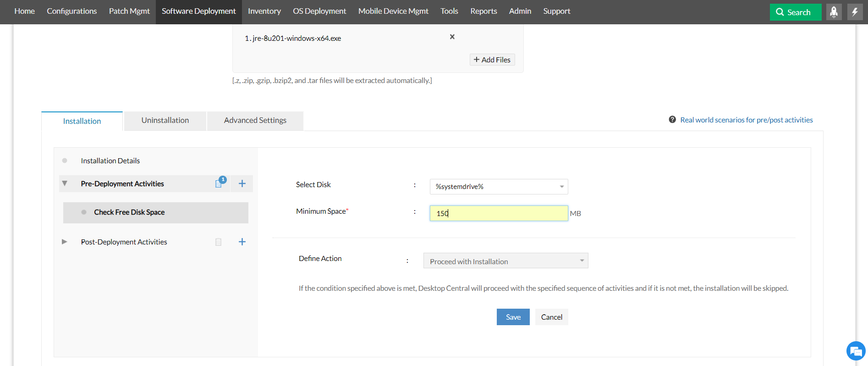Add a new Post-Deployment activity
Viewport: 868px width, 366px height.
point(242,242)
